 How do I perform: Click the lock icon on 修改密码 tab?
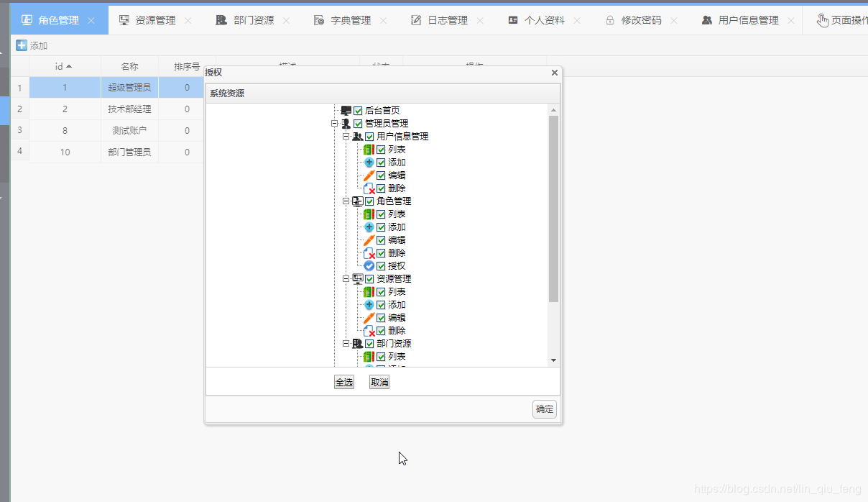(610, 20)
